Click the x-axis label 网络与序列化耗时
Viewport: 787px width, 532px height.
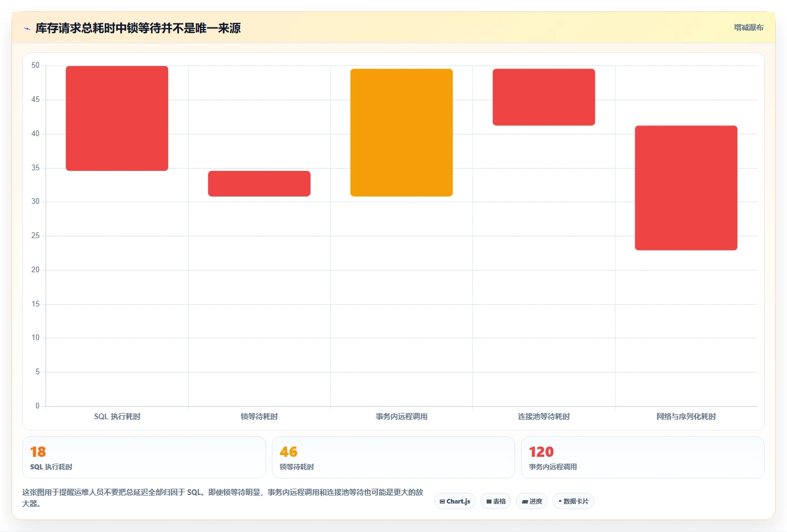[686, 416]
